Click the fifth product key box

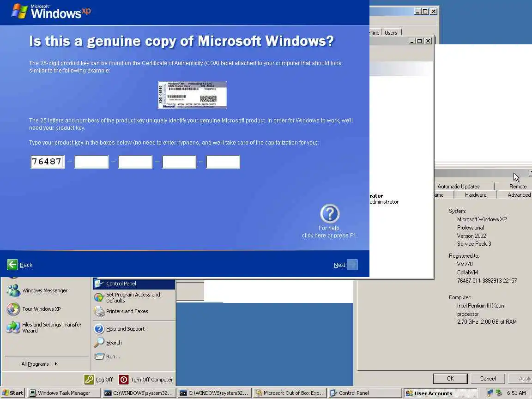click(x=223, y=162)
